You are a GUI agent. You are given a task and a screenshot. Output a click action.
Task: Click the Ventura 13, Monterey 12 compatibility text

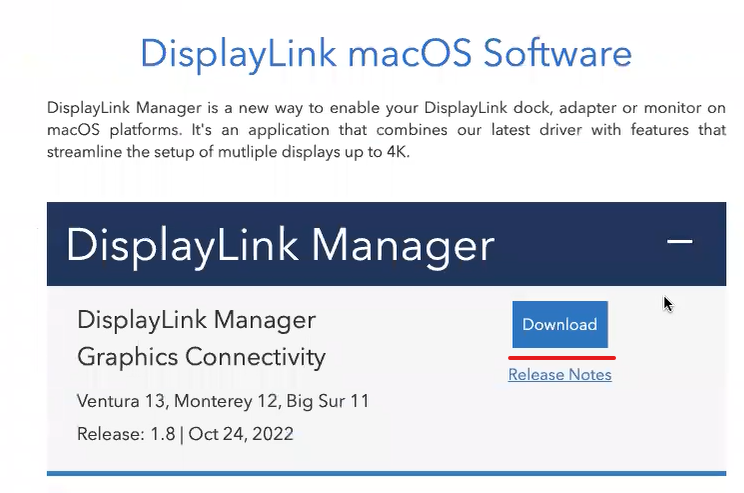point(223,401)
